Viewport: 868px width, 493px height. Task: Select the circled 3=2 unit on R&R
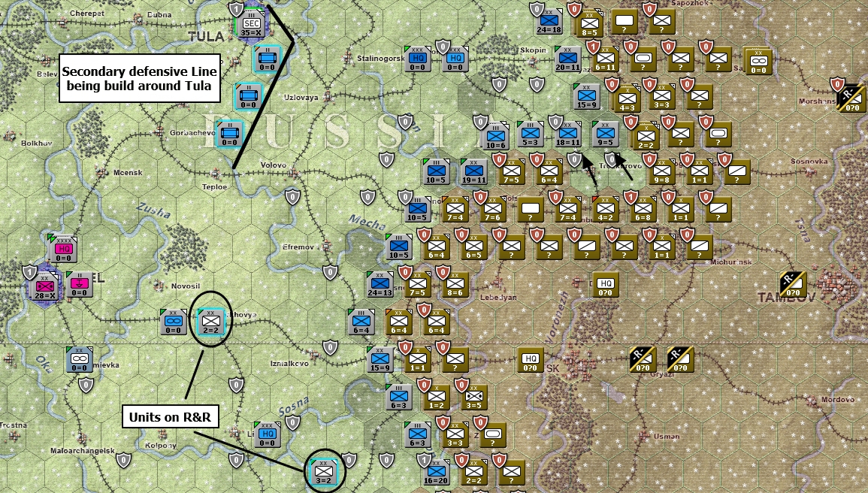[324, 473]
